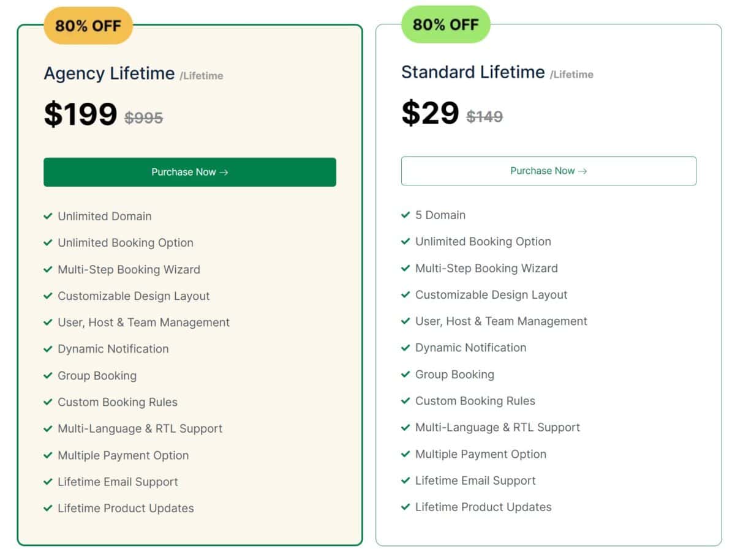The width and height of the screenshot is (735, 560).
Task: Click Purchase Now for Standard Lifetime plan
Action: pyautogui.click(x=549, y=171)
